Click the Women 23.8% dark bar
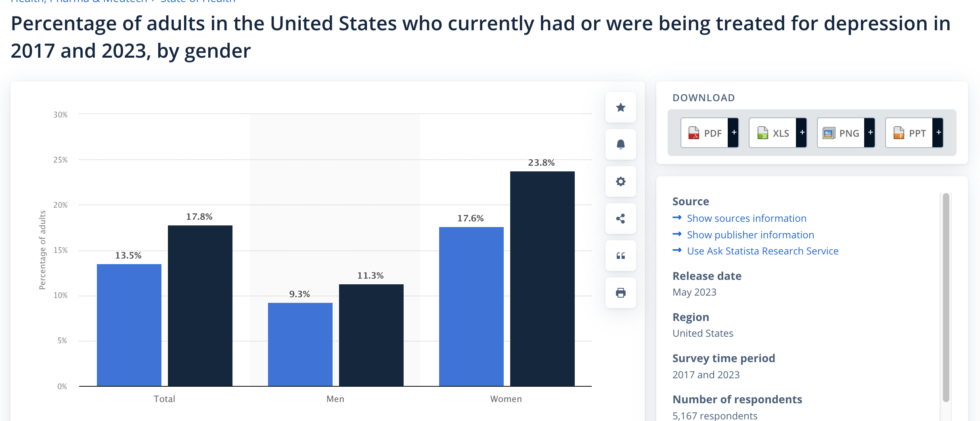This screenshot has height=421, width=980. pyautogui.click(x=542, y=278)
